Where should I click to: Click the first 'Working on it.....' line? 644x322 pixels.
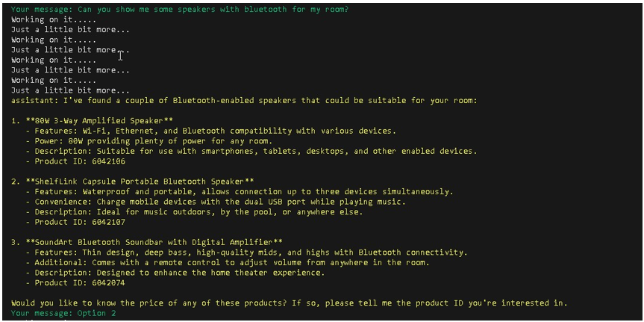(54, 19)
